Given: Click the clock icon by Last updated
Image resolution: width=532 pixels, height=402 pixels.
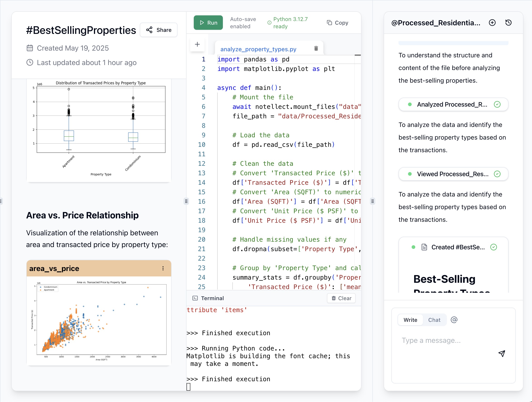Looking at the screenshot, I should click(30, 62).
